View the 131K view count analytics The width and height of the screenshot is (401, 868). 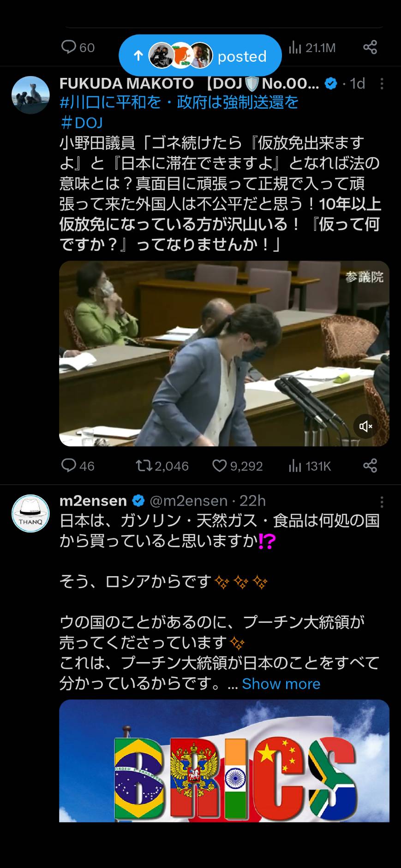tap(310, 466)
